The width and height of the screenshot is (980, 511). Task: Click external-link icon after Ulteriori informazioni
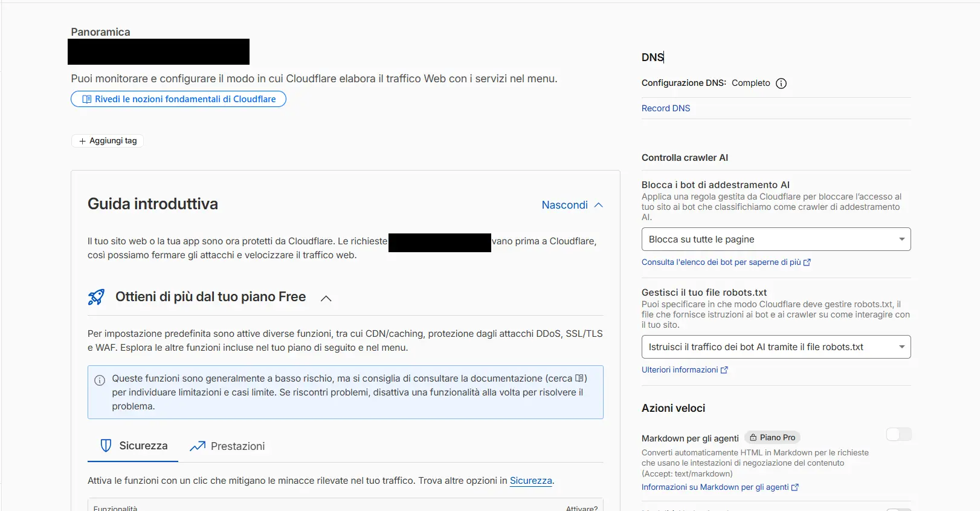tap(724, 370)
